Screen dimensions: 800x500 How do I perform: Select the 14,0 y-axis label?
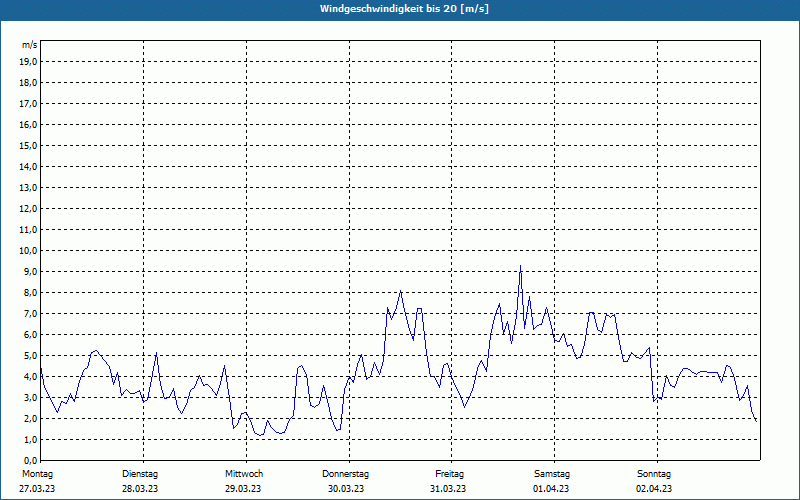pos(28,167)
